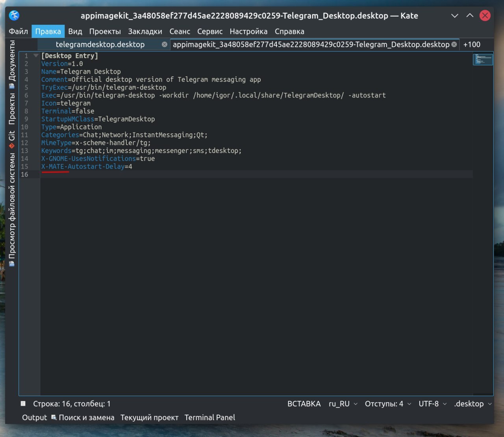Image resolution: width=504 pixels, height=437 pixels.
Task: Close the telegramdesktop.desktop tab
Action: coord(165,44)
